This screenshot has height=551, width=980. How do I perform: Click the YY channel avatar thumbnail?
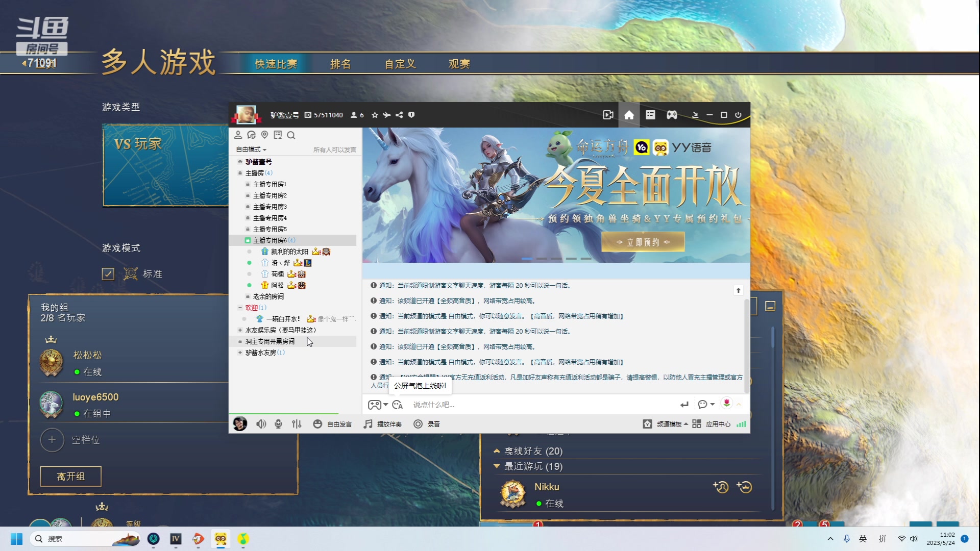click(246, 115)
